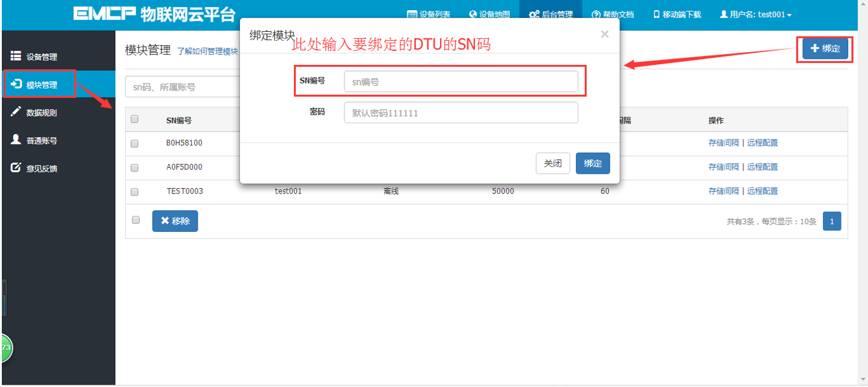Screen dimensions: 868x387
Task: Click the 帮助文档 question icon
Action: pyautogui.click(x=596, y=14)
